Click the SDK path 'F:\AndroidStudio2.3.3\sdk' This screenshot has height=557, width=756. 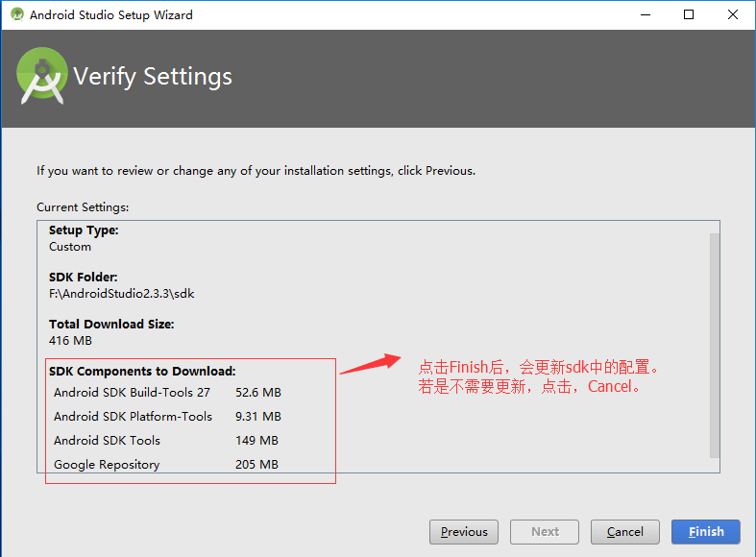click(x=121, y=294)
